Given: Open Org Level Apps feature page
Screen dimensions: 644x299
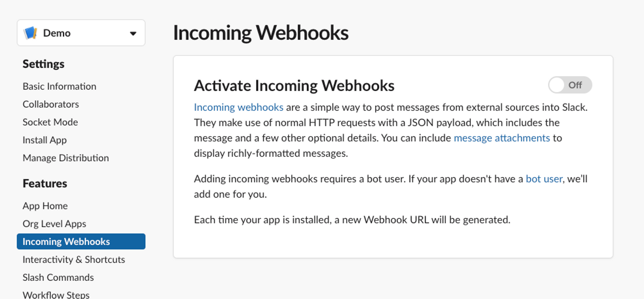Looking at the screenshot, I should pyautogui.click(x=54, y=224).
